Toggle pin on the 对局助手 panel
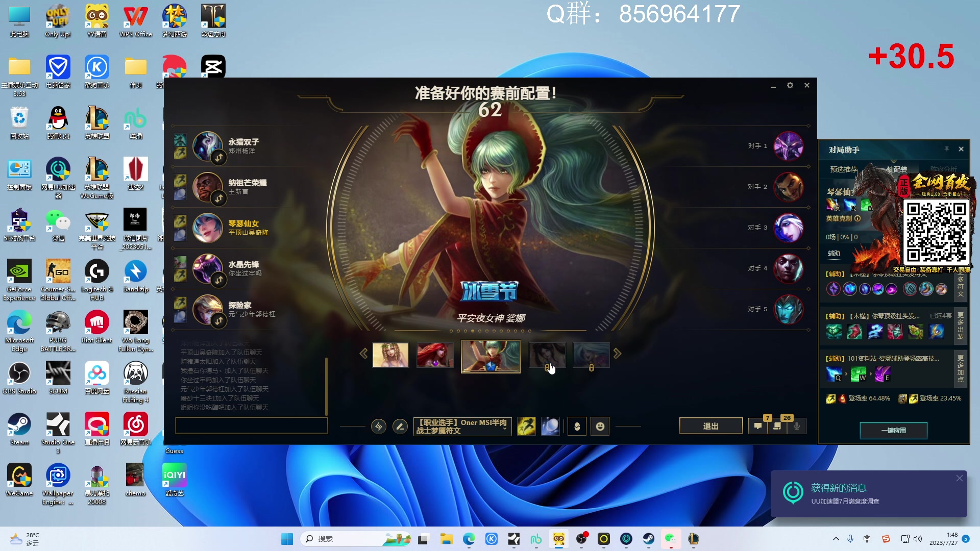Viewport: 980px width, 551px height. [x=946, y=149]
